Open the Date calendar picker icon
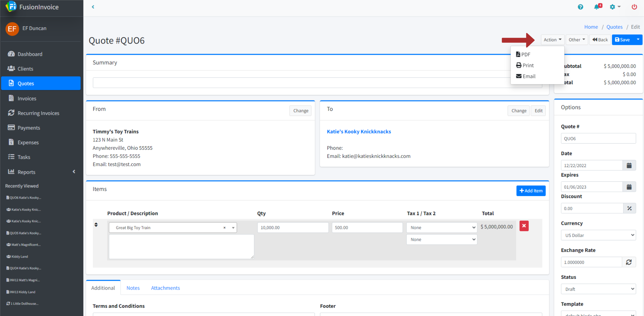 point(629,165)
